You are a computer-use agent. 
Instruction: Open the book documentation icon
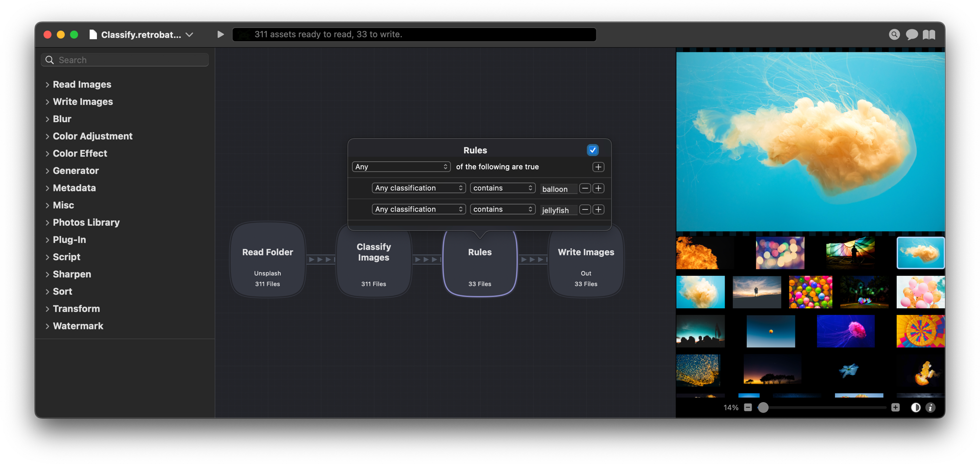point(929,34)
